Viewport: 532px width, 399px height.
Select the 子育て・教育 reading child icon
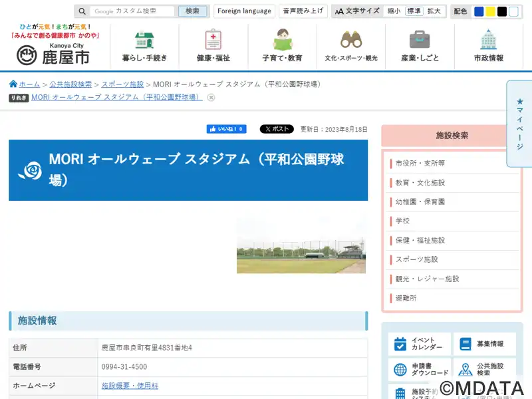pos(282,40)
